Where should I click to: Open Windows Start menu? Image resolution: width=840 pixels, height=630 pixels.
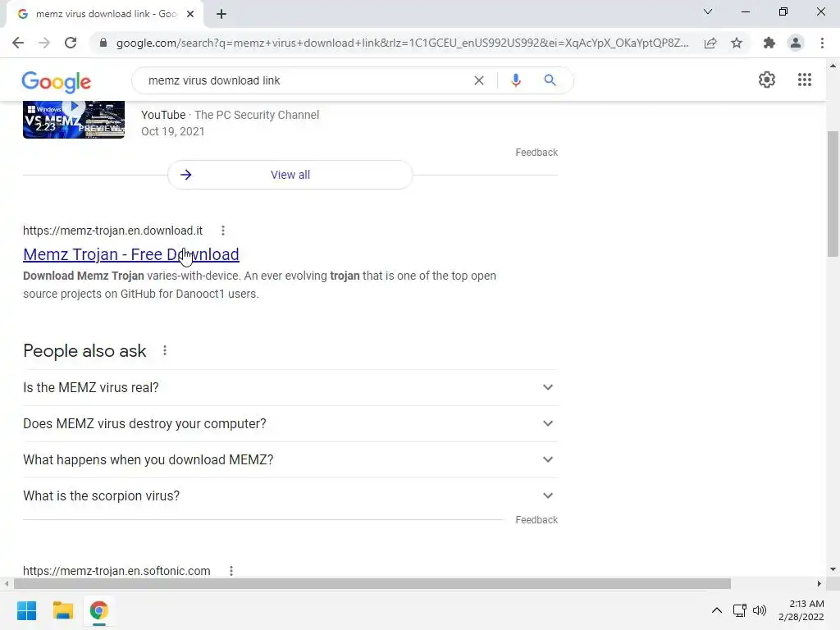point(26,610)
